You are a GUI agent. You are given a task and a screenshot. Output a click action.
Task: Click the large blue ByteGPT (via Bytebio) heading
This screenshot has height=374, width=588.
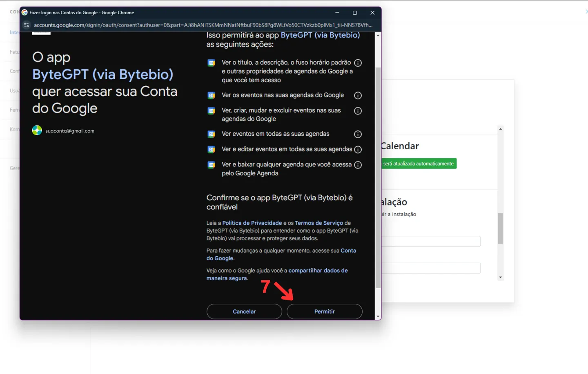pos(102,74)
